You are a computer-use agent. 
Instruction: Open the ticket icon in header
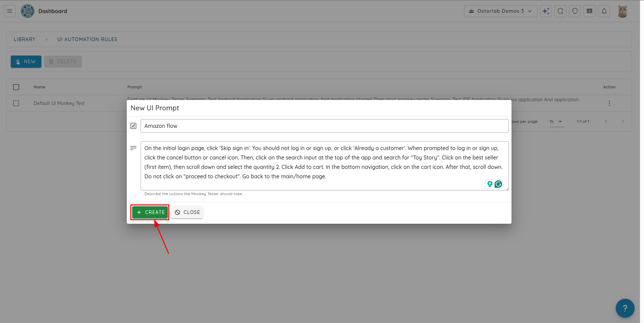pyautogui.click(x=590, y=11)
